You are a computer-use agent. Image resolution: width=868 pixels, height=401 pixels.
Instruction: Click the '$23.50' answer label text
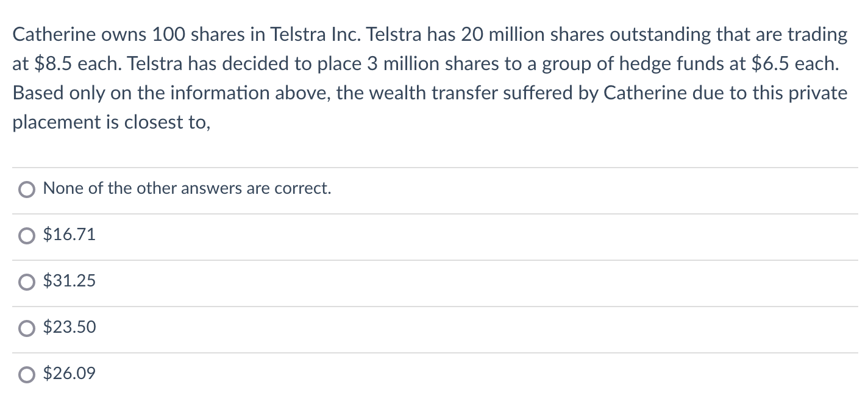tap(69, 327)
